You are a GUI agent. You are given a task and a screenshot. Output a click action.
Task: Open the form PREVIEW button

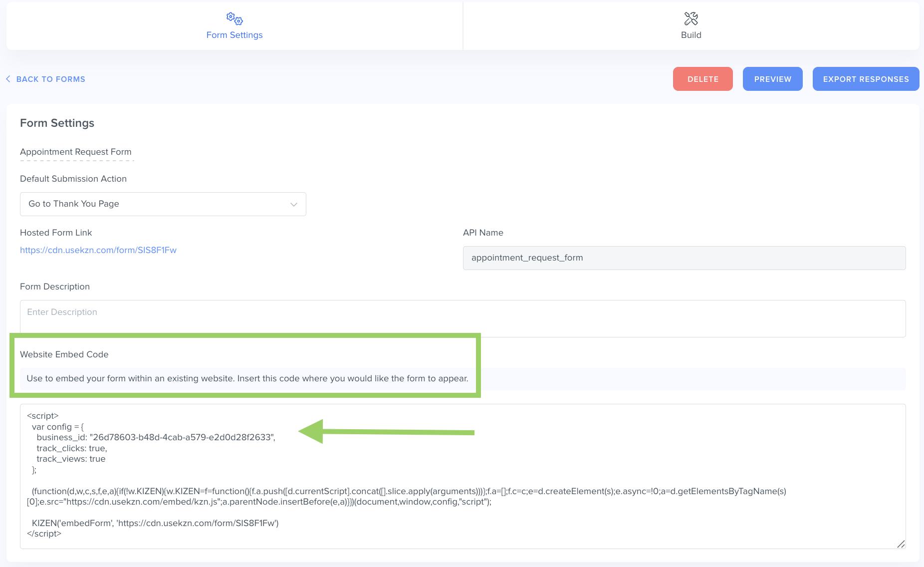[773, 79]
